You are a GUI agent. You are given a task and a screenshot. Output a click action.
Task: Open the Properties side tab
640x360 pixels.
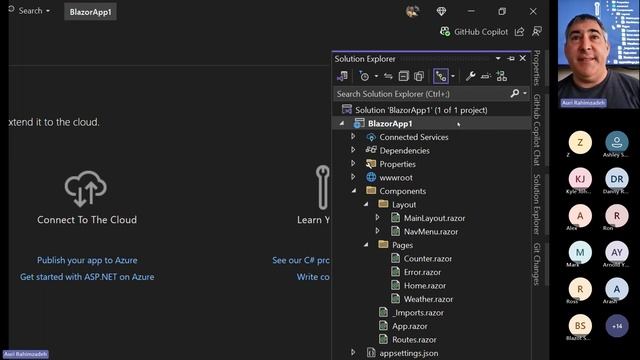(x=537, y=68)
